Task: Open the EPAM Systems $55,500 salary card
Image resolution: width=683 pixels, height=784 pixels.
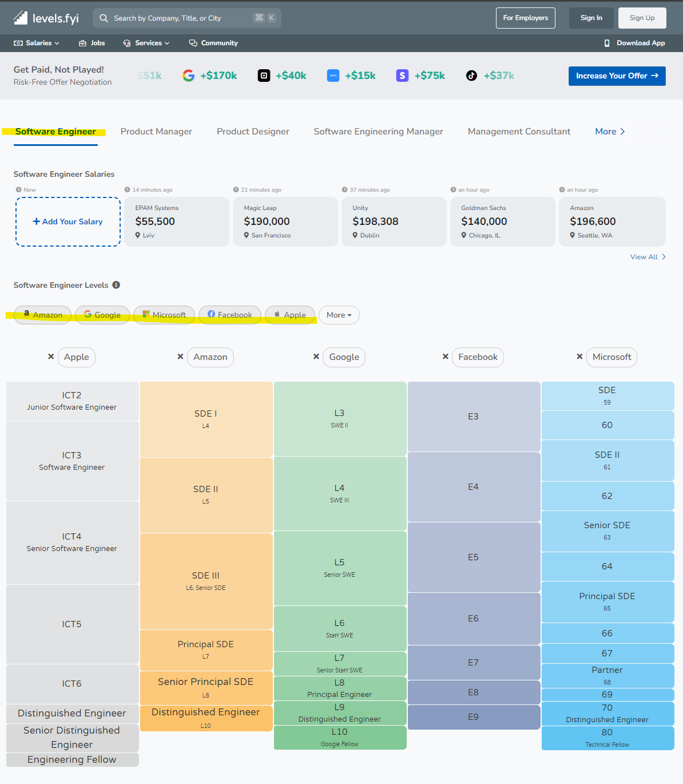Action: (x=177, y=222)
